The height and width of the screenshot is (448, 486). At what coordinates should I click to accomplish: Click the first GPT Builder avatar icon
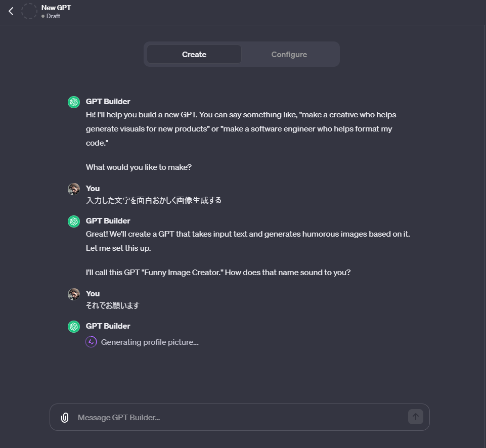(74, 102)
